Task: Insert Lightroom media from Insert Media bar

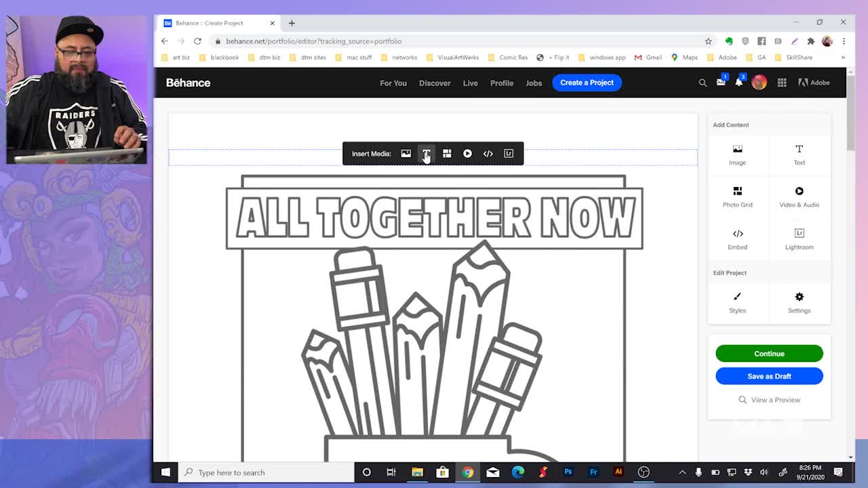Action: [509, 153]
